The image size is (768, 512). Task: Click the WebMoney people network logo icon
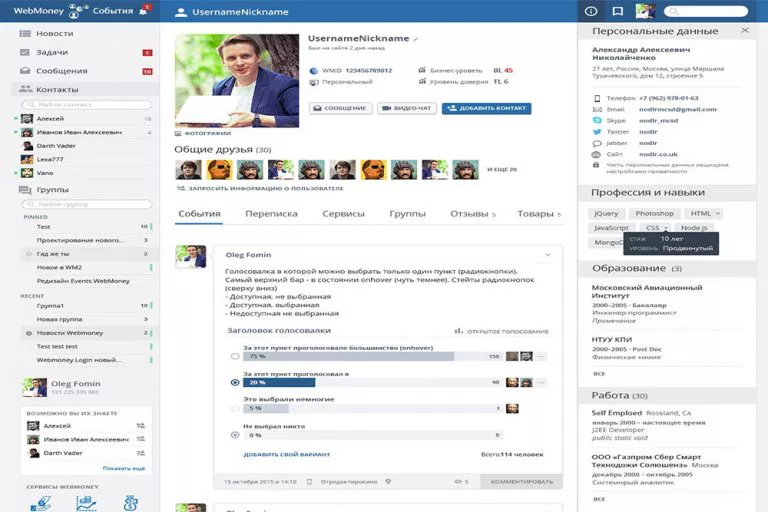pos(77,11)
